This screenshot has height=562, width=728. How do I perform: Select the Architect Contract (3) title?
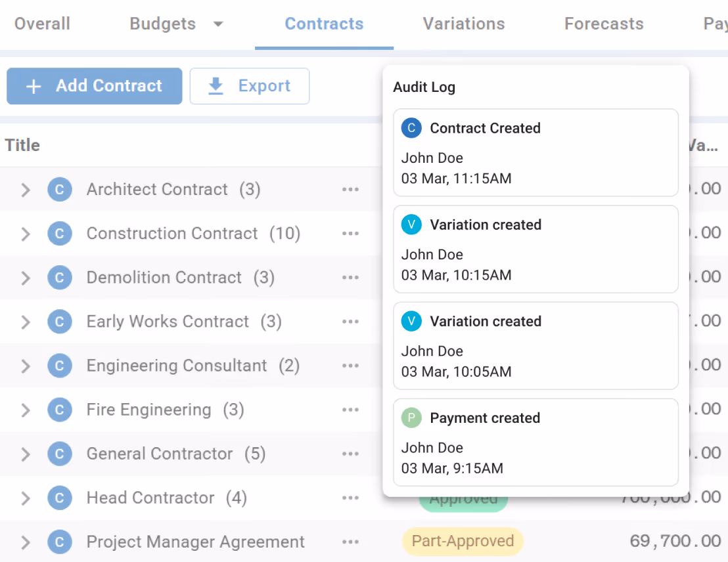pos(173,189)
